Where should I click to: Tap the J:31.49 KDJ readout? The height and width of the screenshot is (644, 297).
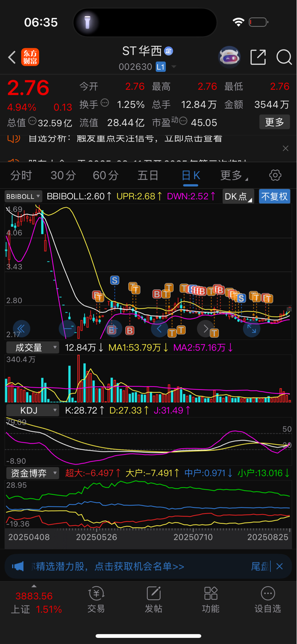(172, 410)
